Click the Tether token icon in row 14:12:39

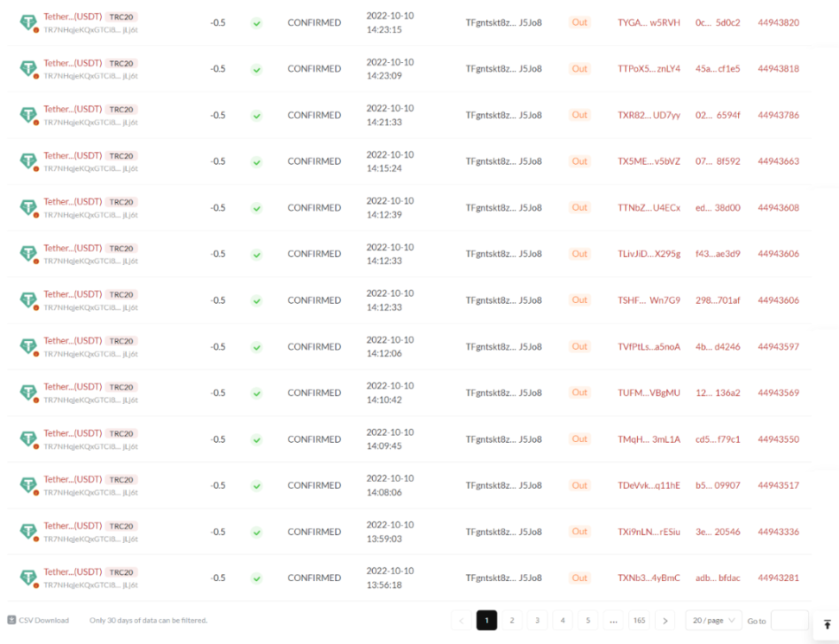pos(28,208)
